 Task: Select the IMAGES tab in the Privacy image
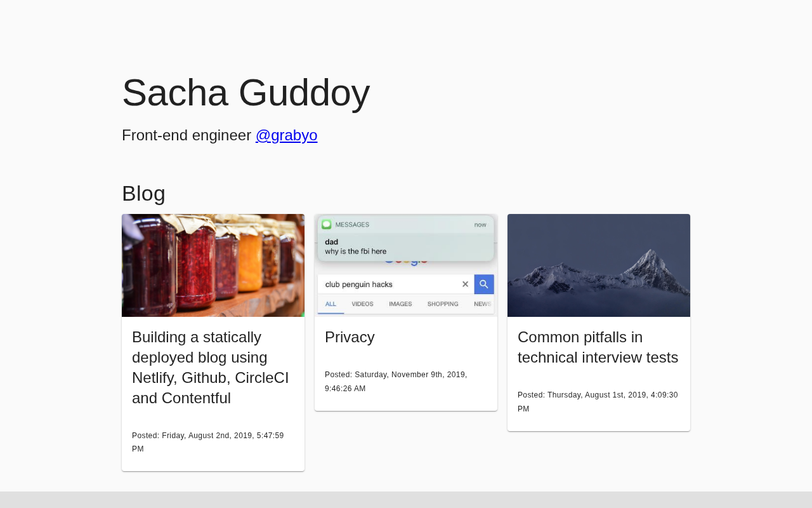pyautogui.click(x=400, y=304)
